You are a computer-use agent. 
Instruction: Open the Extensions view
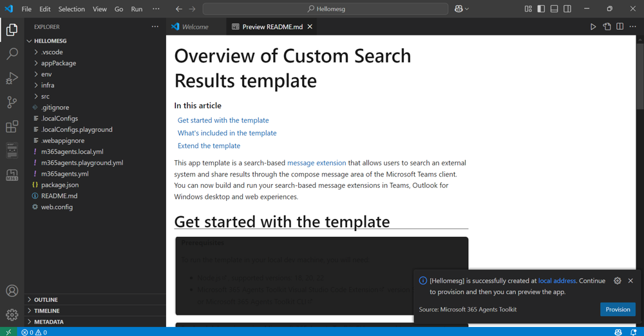coord(12,127)
